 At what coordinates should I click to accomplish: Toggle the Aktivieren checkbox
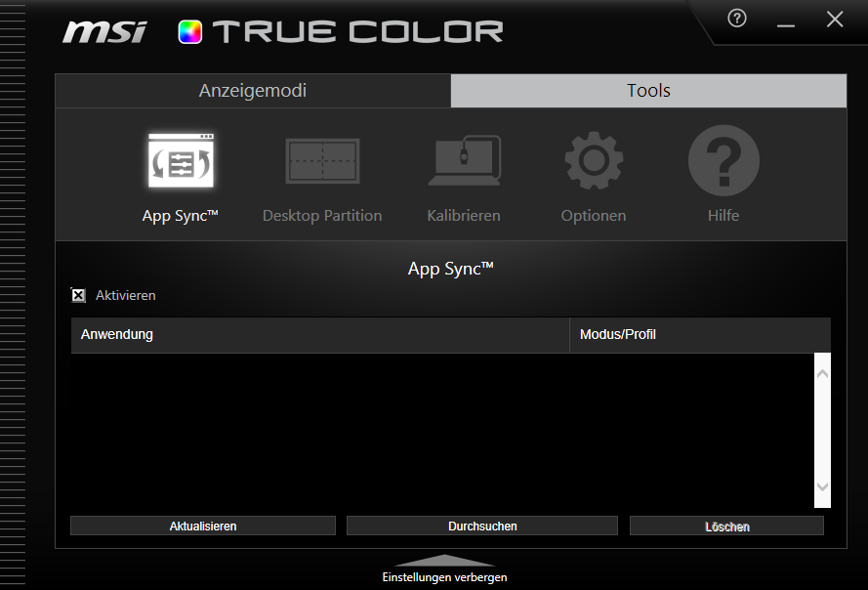point(79,295)
